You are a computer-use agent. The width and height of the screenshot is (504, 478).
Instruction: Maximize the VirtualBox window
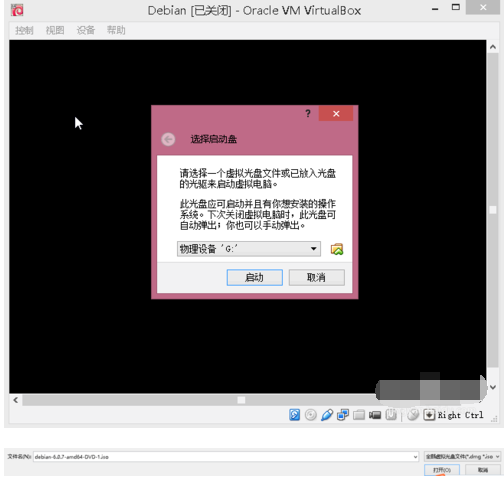[x=456, y=7]
